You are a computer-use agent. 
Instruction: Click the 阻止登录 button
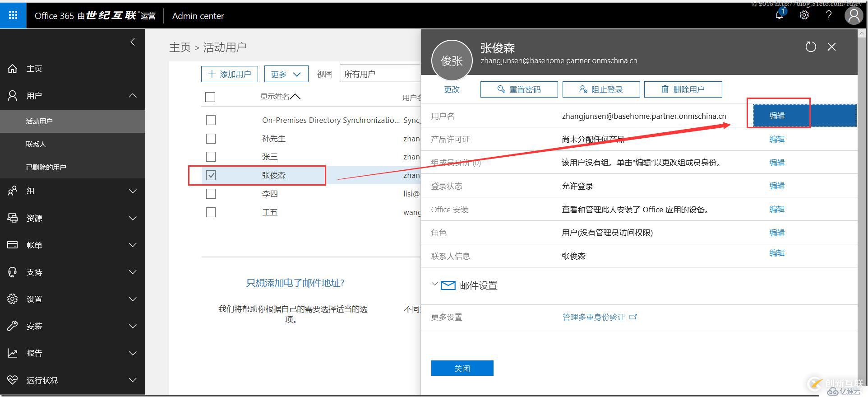(601, 89)
